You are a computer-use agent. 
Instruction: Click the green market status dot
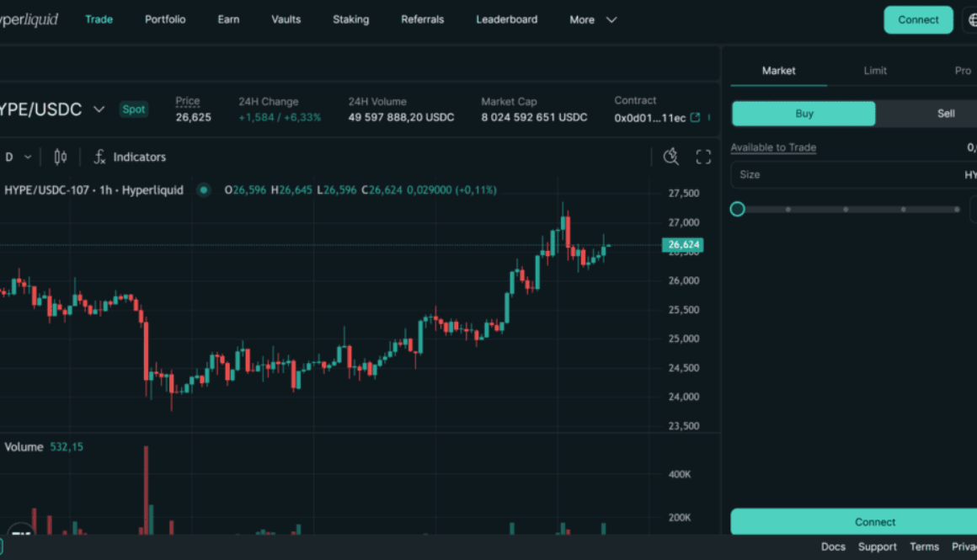pyautogui.click(x=204, y=190)
